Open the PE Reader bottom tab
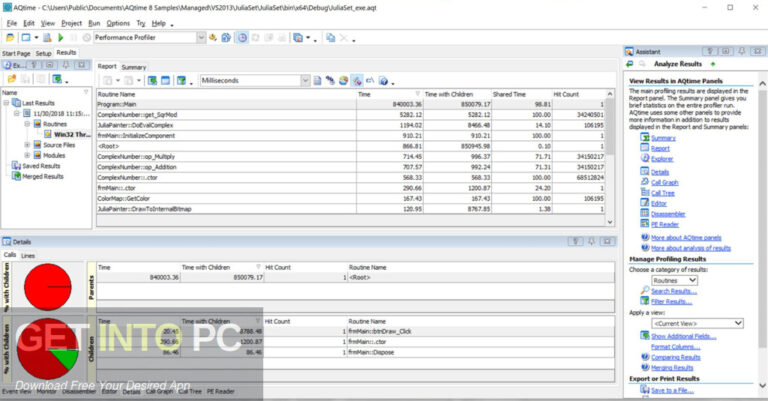 click(x=220, y=392)
